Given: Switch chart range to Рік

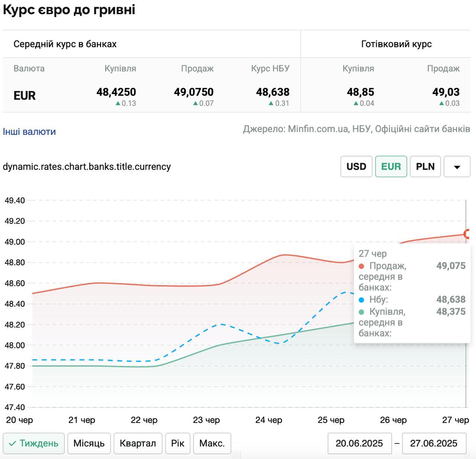Looking at the screenshot, I should [x=178, y=443].
